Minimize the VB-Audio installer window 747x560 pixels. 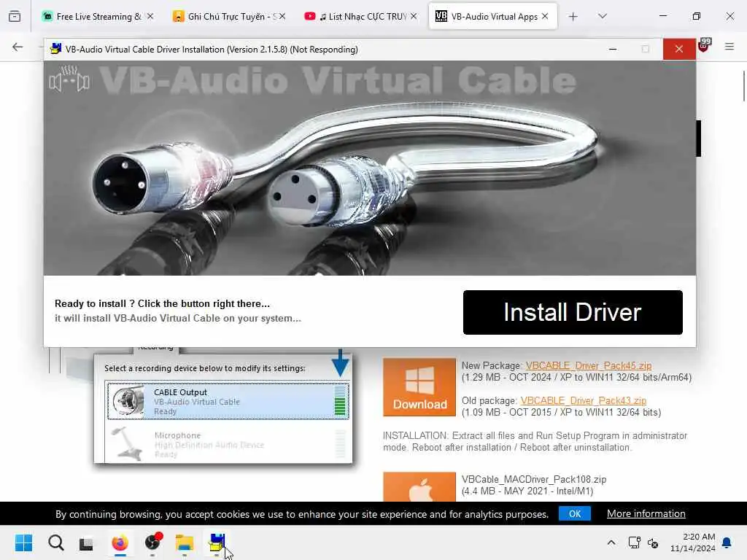coord(613,49)
